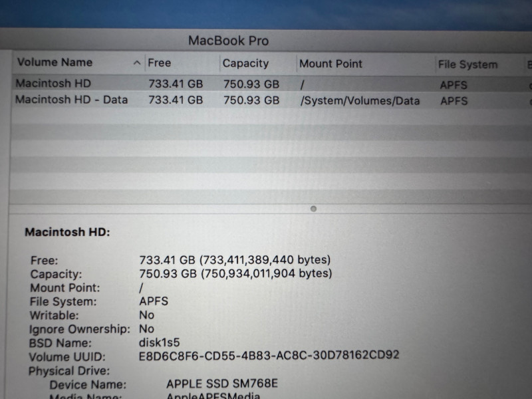Click the split-view divider handle dot
Viewport: 532px width, 399px height.
coord(313,208)
